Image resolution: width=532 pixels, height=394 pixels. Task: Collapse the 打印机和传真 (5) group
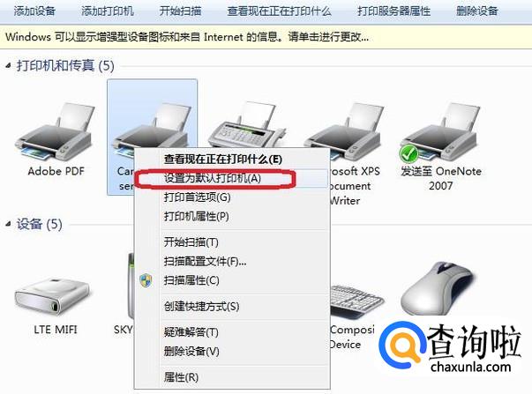[x=8, y=66]
